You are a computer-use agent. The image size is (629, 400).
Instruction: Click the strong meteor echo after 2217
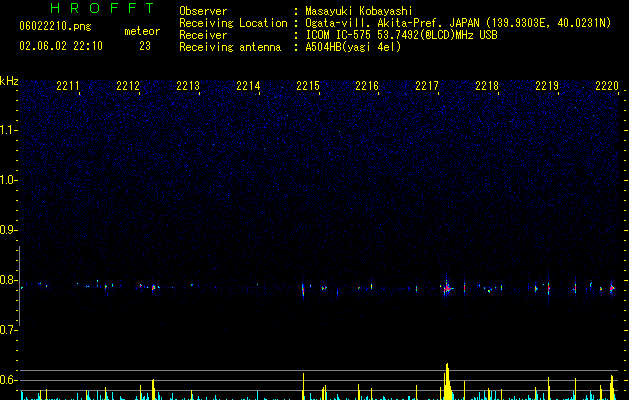click(447, 287)
